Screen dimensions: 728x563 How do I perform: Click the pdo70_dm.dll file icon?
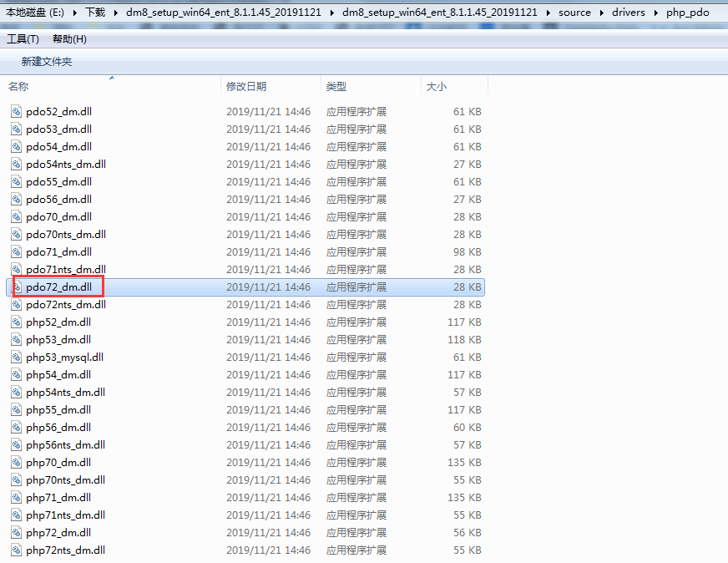click(16, 217)
